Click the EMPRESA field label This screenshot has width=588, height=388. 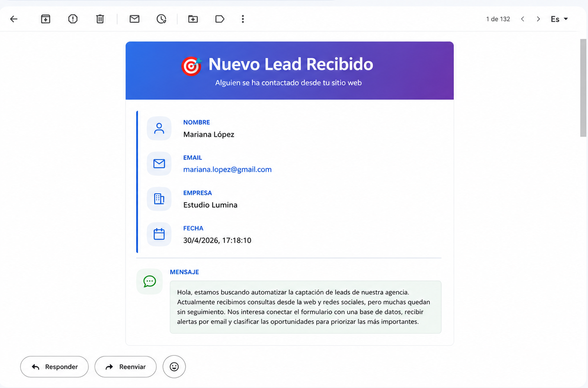tap(197, 193)
